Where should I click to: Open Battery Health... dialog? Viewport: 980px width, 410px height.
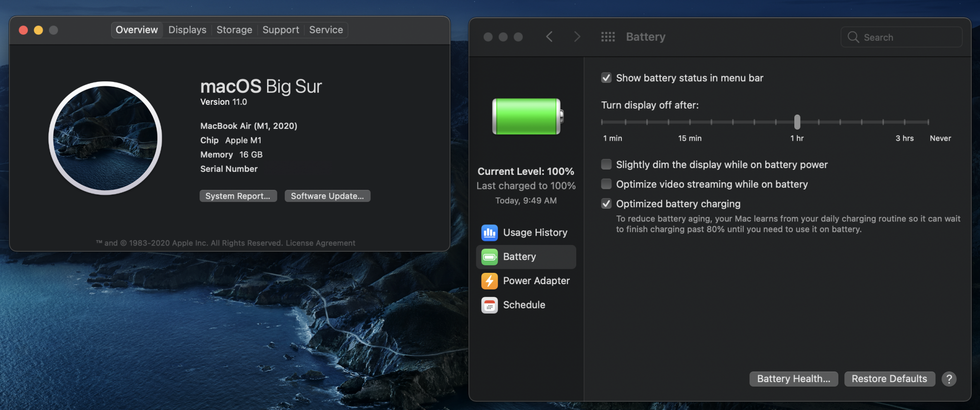tap(793, 379)
